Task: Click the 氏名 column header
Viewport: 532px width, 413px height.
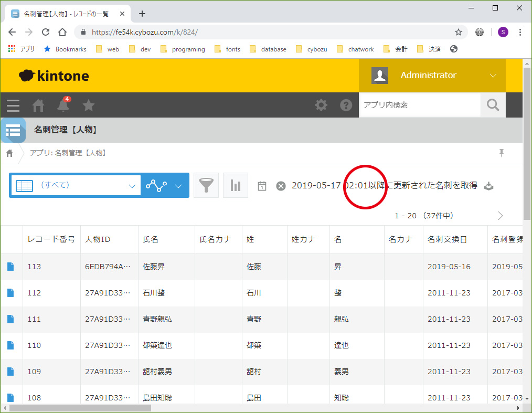Action: coord(167,240)
